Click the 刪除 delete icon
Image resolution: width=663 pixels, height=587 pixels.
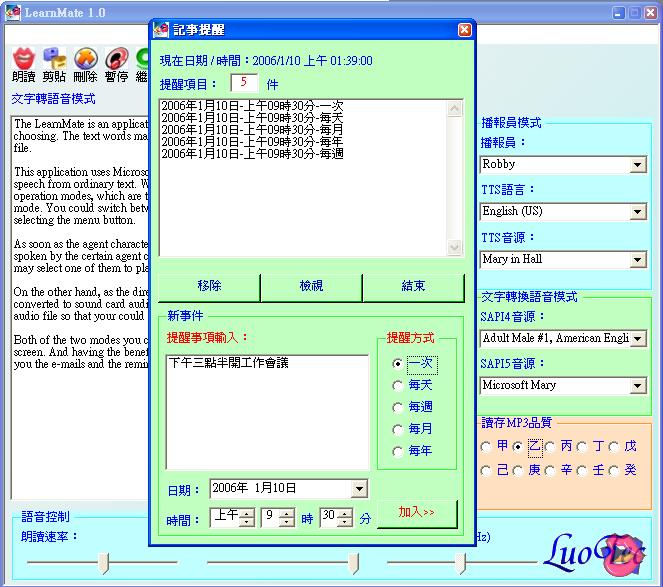85,58
